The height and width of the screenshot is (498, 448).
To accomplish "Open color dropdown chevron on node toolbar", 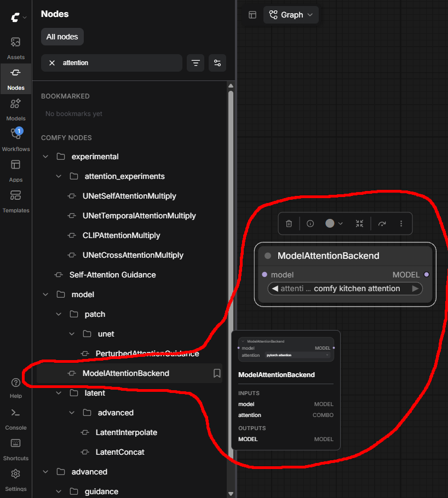I will coord(341,224).
